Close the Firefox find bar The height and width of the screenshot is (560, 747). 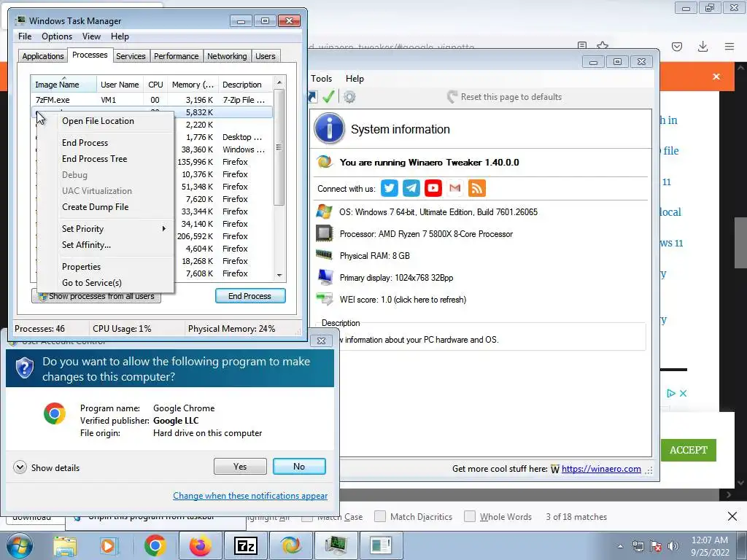732,516
